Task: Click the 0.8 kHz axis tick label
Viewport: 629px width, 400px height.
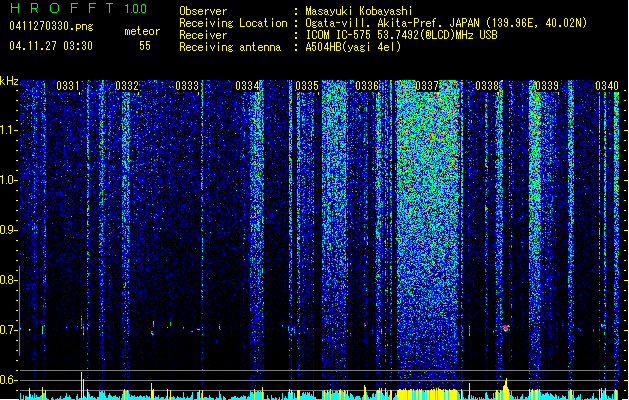Action: (x=8, y=280)
